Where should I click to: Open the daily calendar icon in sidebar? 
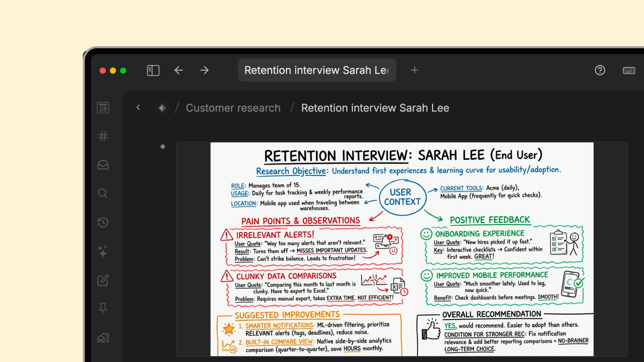tap(103, 108)
